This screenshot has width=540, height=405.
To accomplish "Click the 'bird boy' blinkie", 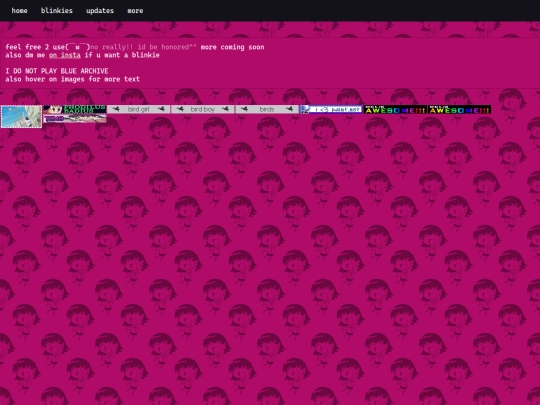I will [202, 110].
